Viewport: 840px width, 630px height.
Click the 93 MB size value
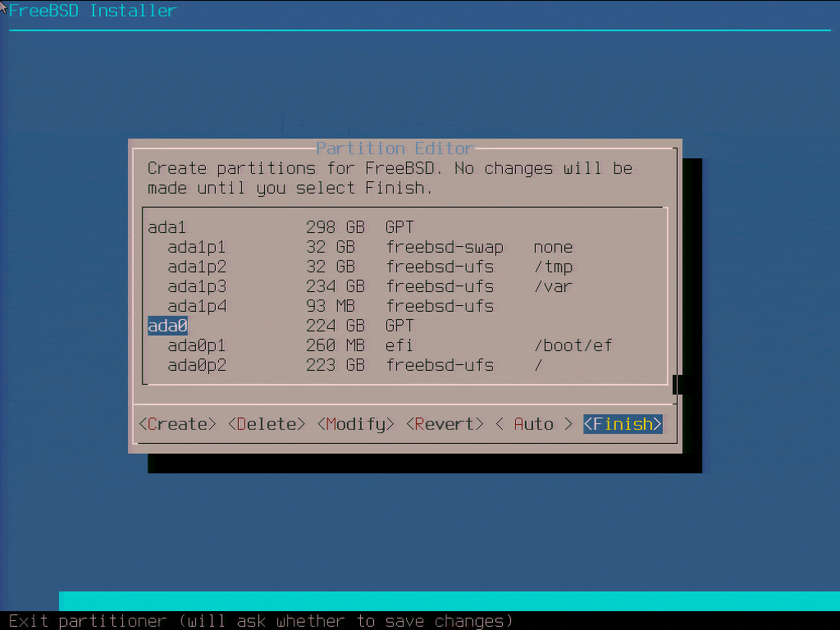331,306
